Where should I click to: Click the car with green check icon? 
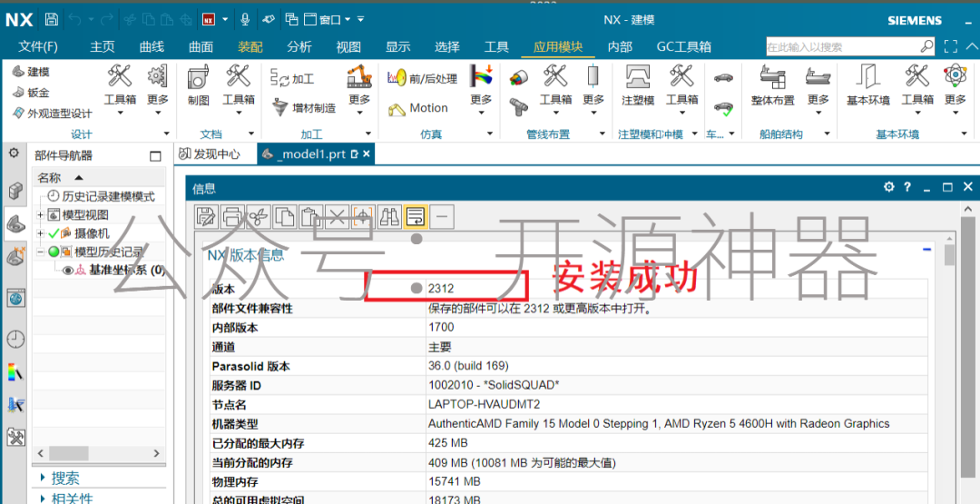724,109
